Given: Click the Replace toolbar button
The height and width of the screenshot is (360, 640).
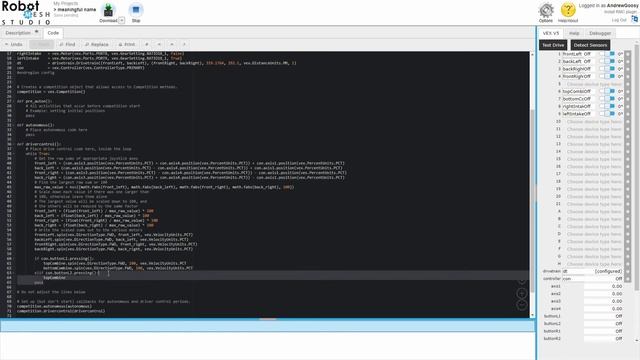Looking at the screenshot, I should [97, 44].
